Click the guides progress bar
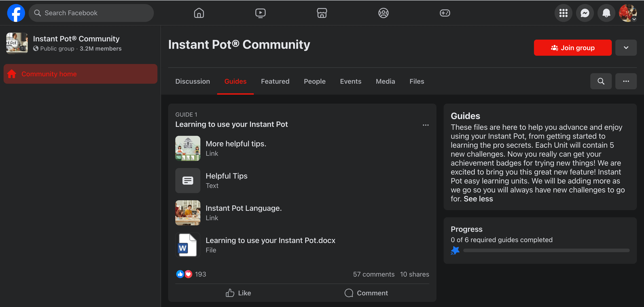The height and width of the screenshot is (307, 644). tap(546, 250)
